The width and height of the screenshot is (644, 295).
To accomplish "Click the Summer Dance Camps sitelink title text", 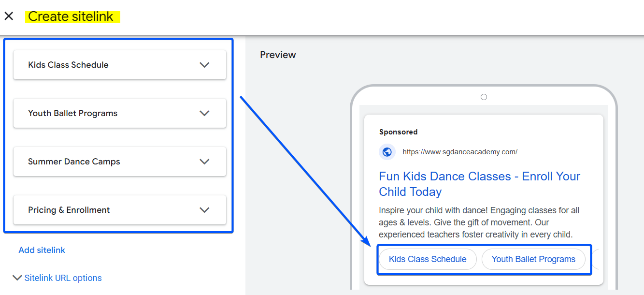I will 74,162.
